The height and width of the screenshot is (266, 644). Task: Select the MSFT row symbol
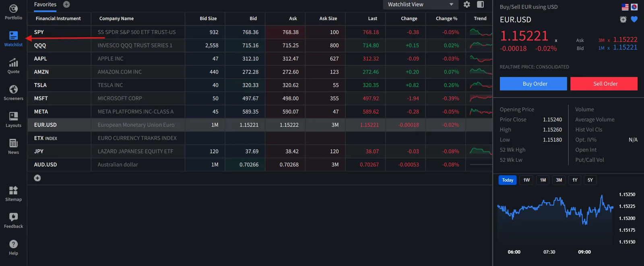(x=41, y=99)
